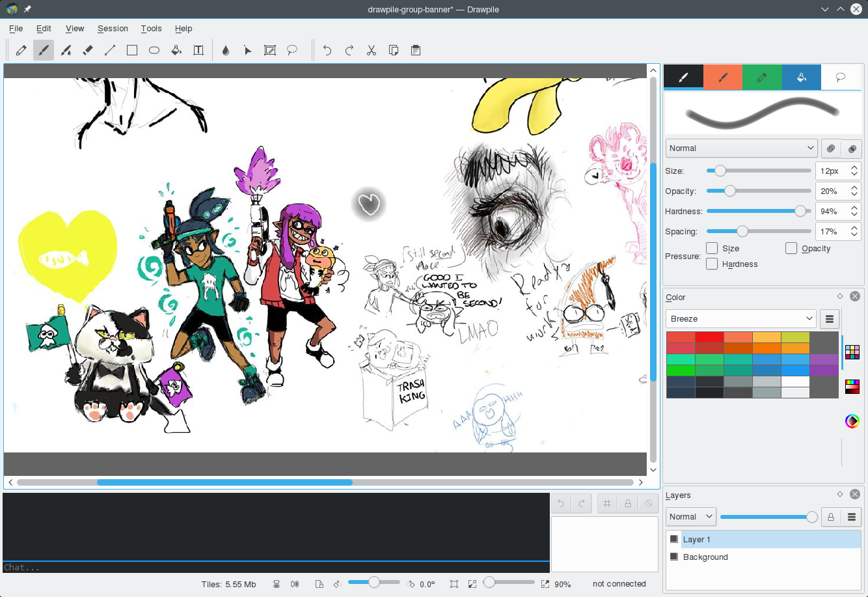Image resolution: width=868 pixels, height=597 pixels.
Task: Open the Breeze palette dropdown
Action: pos(741,319)
